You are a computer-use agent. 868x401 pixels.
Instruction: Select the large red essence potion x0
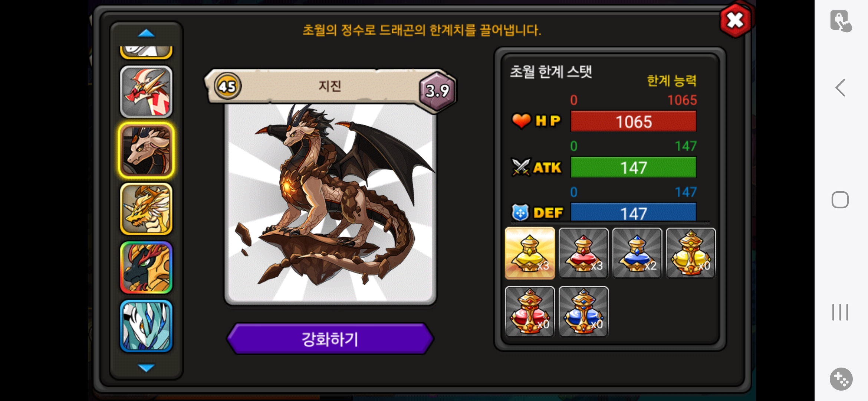point(530,312)
